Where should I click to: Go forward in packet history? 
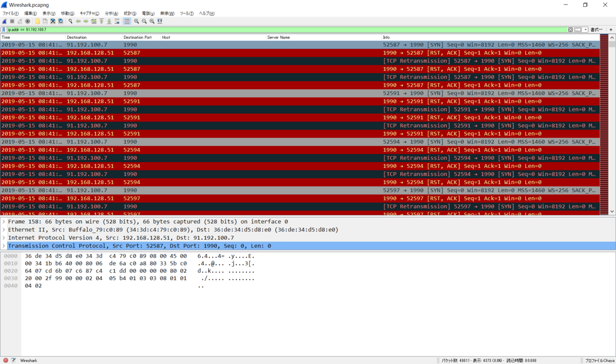[86, 21]
